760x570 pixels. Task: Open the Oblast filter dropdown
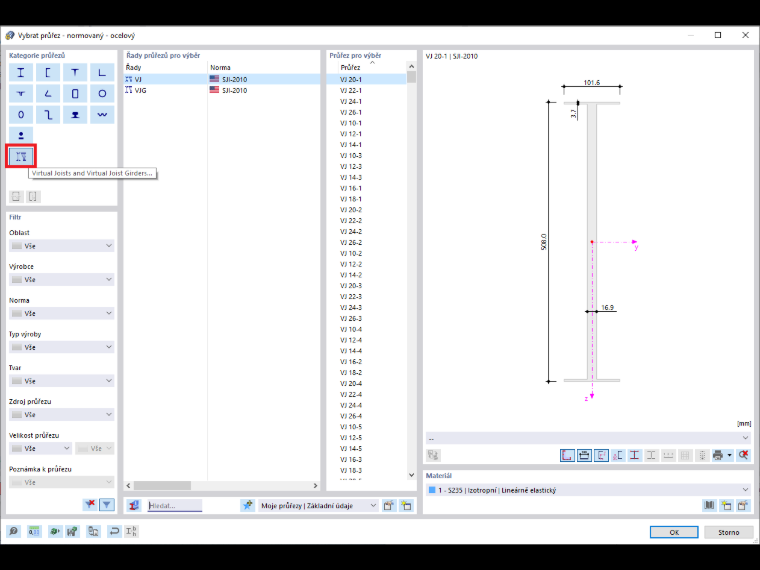[x=62, y=246]
